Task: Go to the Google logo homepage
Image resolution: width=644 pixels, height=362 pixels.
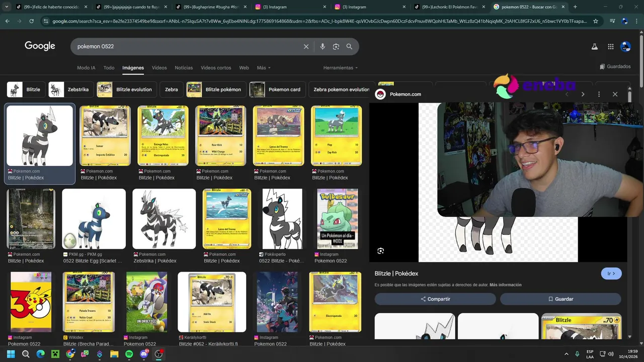Action: [40, 46]
